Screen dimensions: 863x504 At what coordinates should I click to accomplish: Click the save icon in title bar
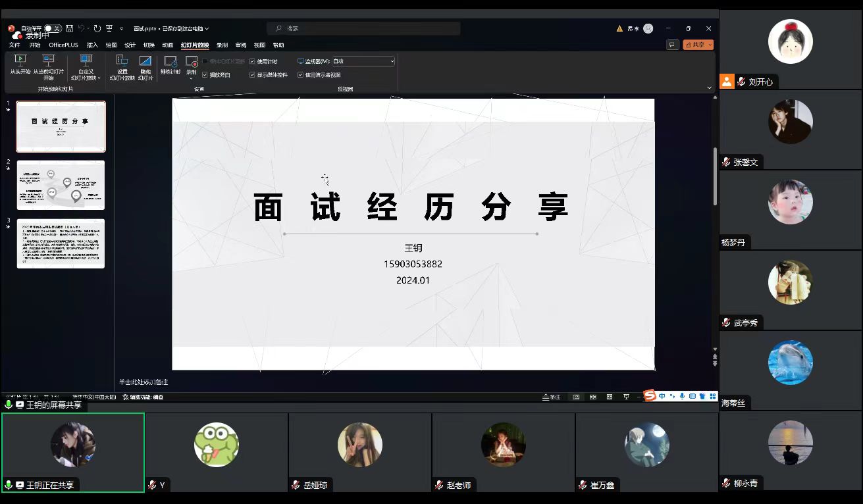(x=69, y=28)
